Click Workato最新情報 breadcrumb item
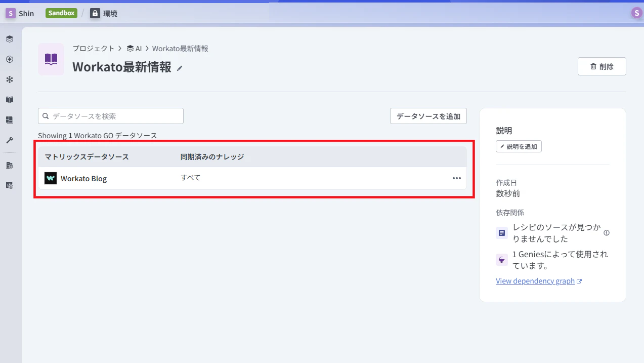This screenshot has width=644, height=363. pos(180,49)
